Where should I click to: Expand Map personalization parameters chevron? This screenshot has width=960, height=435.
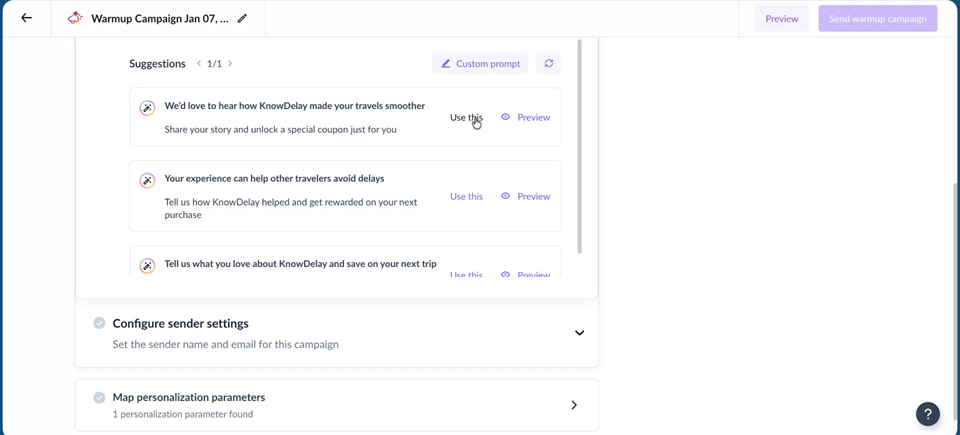click(x=574, y=405)
